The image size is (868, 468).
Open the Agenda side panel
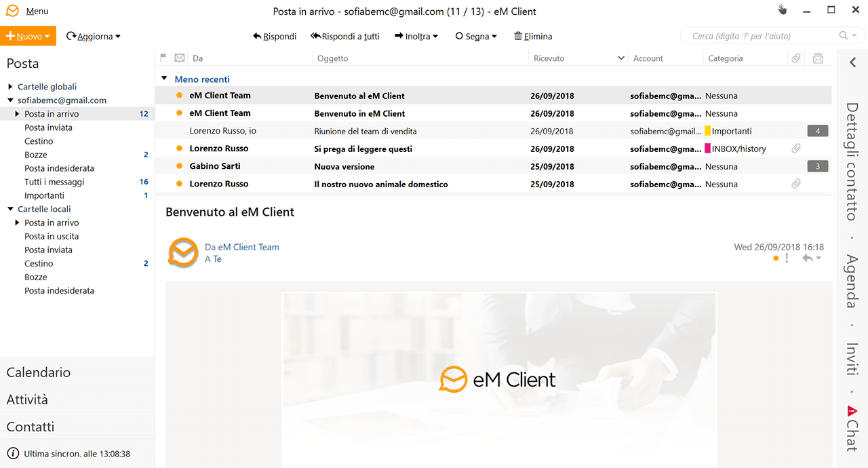(x=852, y=281)
